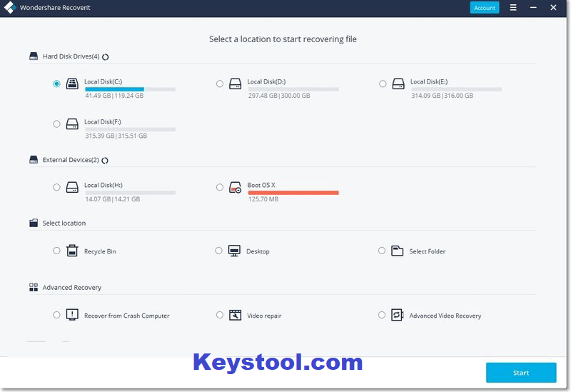Click the '297.48 GB|300.00 GB' size text

pos(279,96)
